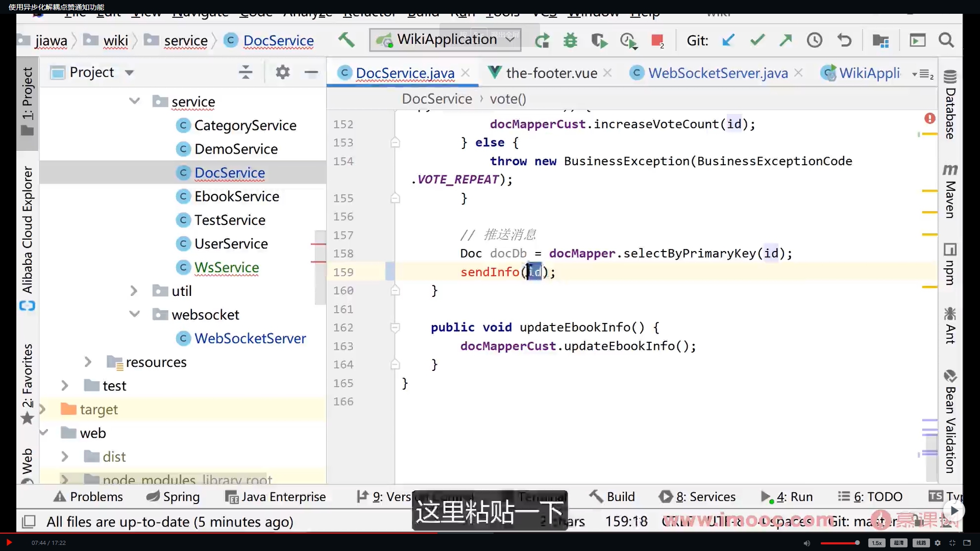980x551 pixels.
Task: Toggle the Bean Validation tool window
Action: 950,421
